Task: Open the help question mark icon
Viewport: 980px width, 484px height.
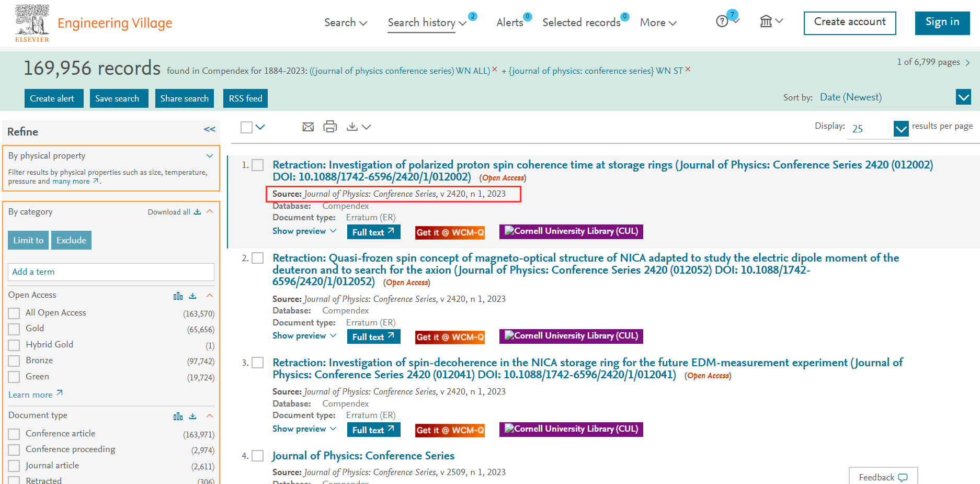Action: tap(722, 21)
